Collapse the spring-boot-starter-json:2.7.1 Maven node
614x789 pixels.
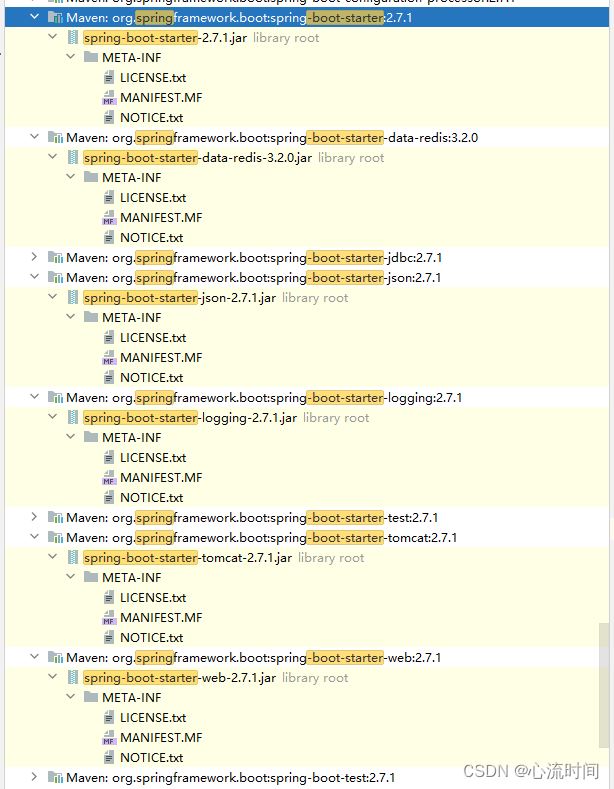(34, 277)
